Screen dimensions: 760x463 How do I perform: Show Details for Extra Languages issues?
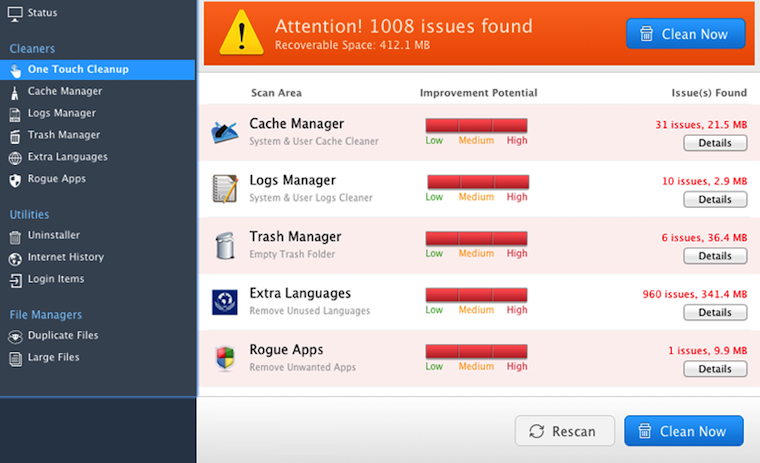[715, 313]
